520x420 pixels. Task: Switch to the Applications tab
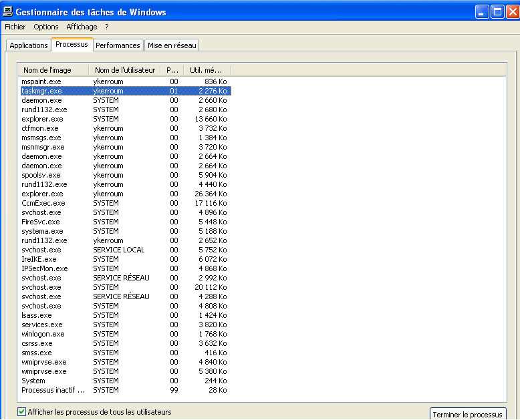point(29,45)
